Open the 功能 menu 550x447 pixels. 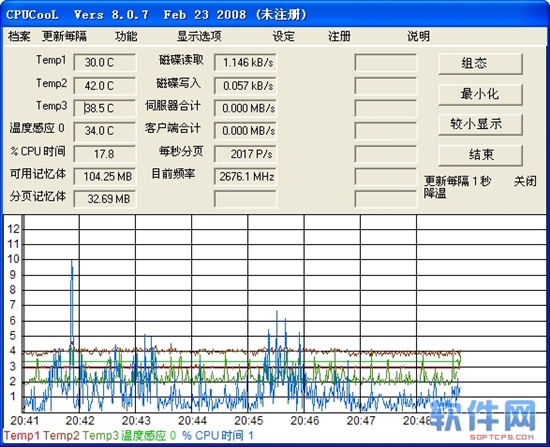[126, 36]
